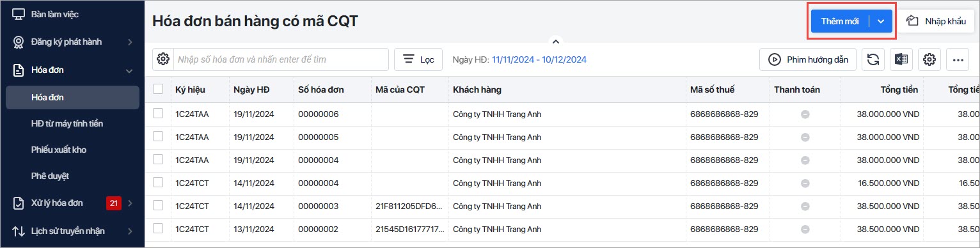Check row for 1C24TCT invoice 00000004
Screen dimensions: 980x248
158,182
